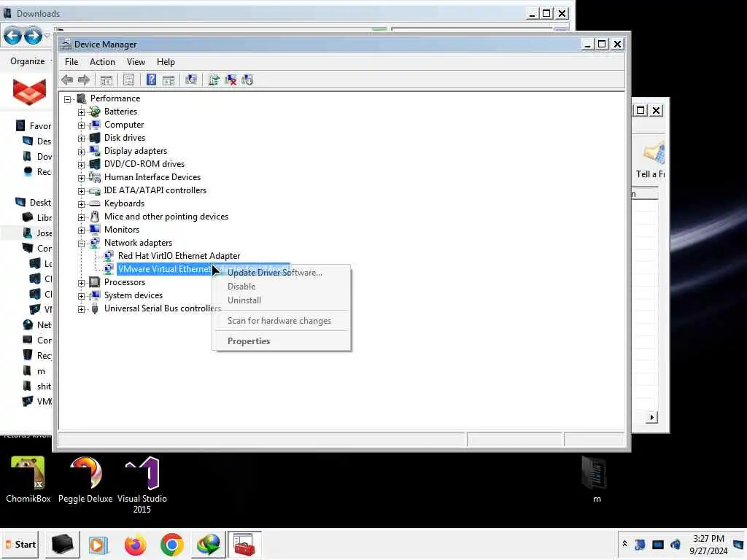Viewport: 747px width, 560px height.
Task: Collapse the Network adapters node
Action: coord(82,244)
